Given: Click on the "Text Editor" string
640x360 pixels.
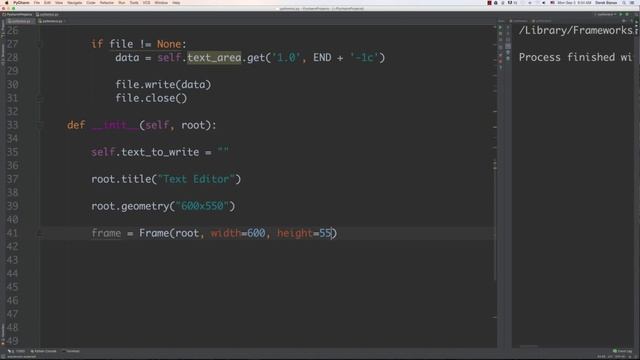Looking at the screenshot, I should pyautogui.click(x=196, y=179).
